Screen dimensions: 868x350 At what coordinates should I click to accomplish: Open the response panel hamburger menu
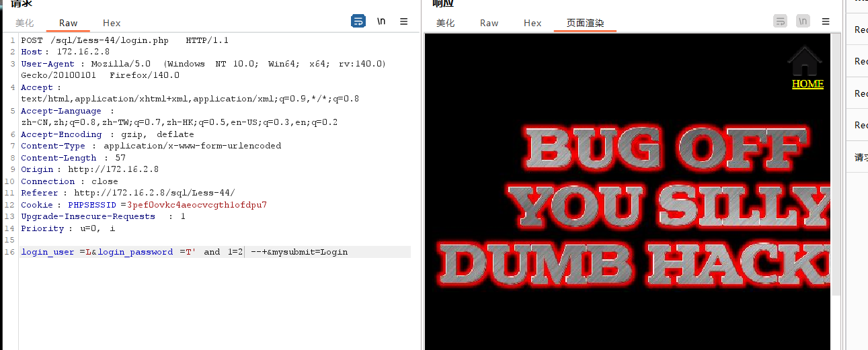826,21
